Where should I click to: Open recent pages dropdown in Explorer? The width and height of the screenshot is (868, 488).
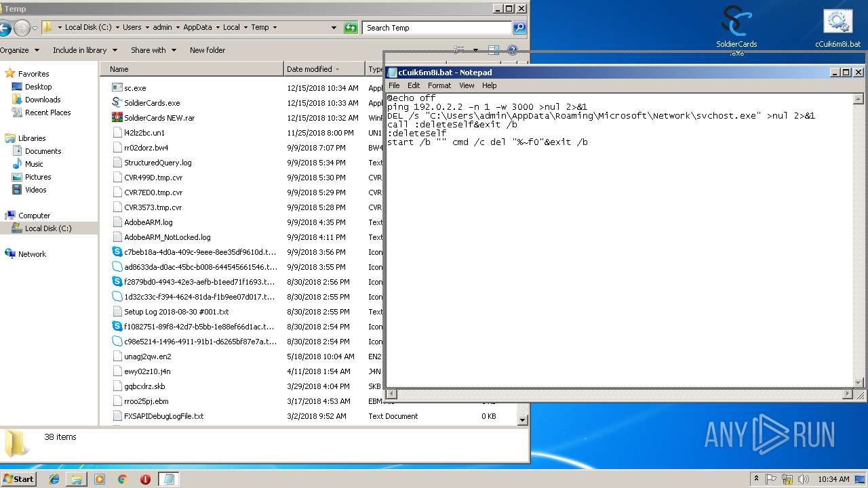pyautogui.click(x=35, y=28)
